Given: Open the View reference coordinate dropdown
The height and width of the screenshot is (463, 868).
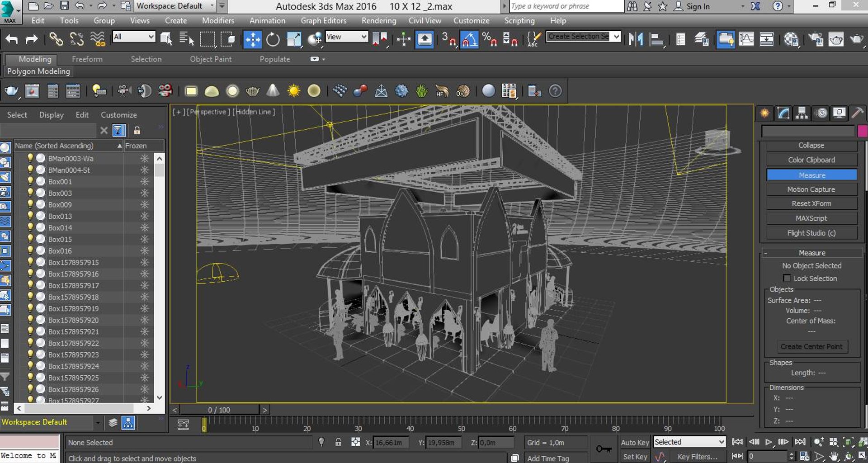Looking at the screenshot, I should (x=346, y=37).
